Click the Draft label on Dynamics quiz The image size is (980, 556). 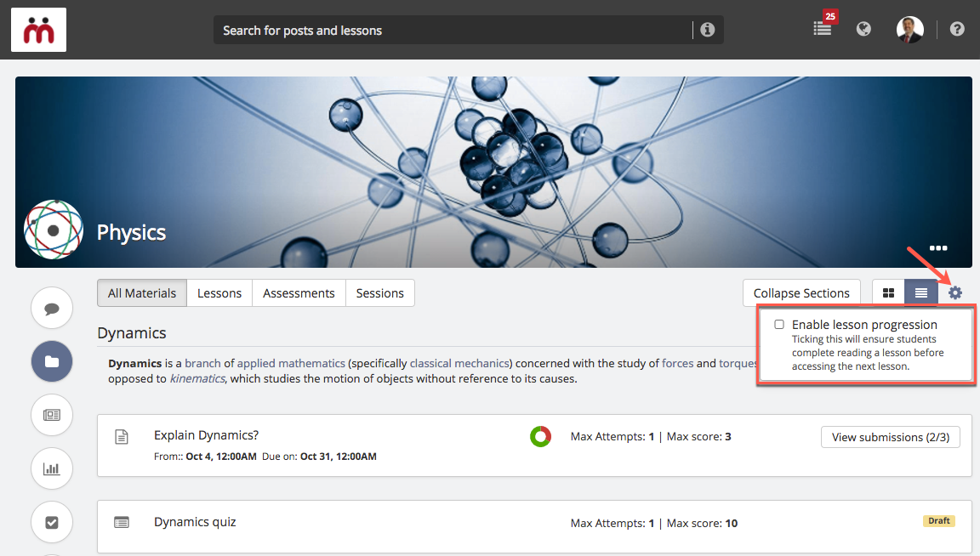pos(939,521)
